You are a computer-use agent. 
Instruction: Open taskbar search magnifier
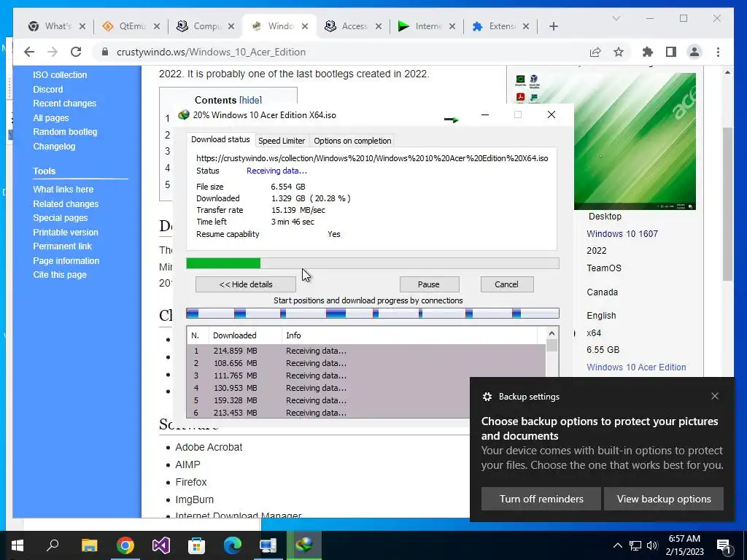click(x=53, y=545)
